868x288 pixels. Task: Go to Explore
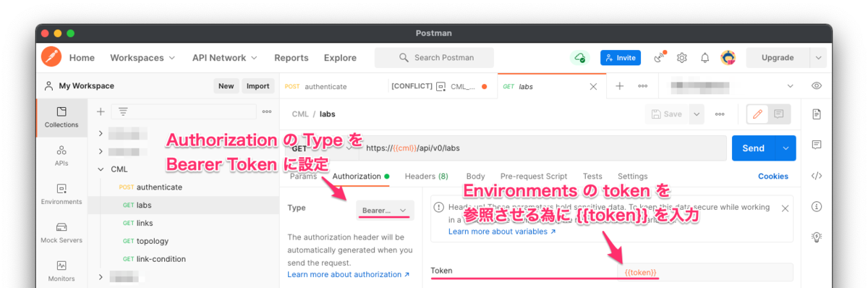(340, 58)
